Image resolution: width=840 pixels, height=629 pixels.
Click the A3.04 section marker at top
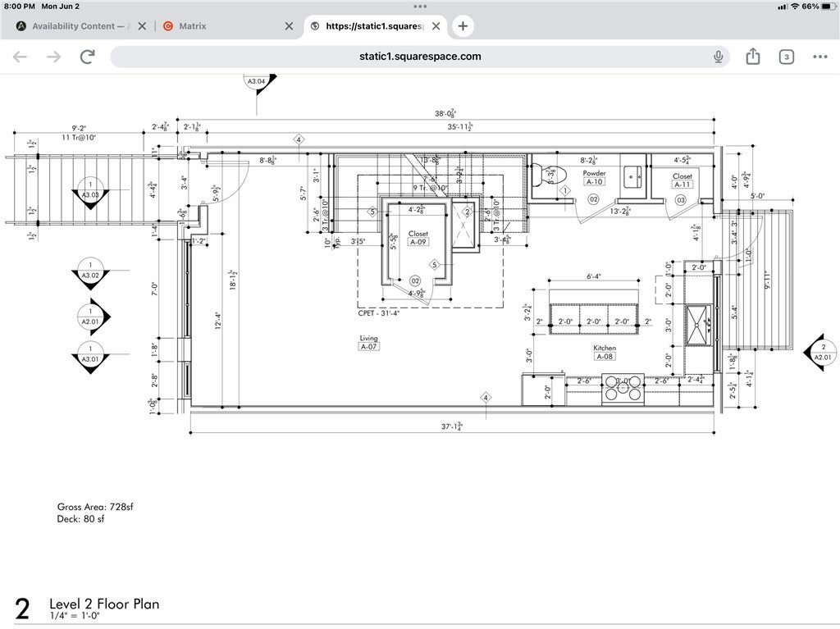257,83
